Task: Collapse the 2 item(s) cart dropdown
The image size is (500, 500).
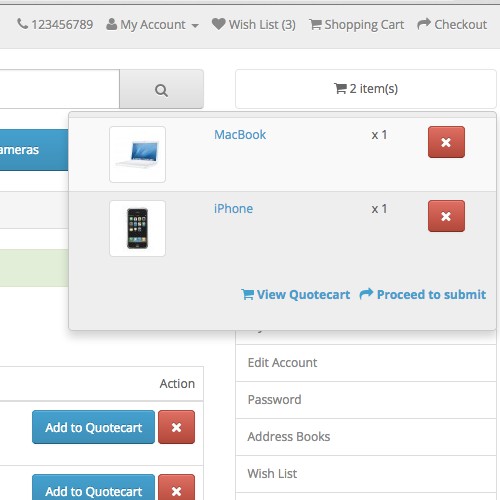Action: pyautogui.click(x=366, y=89)
